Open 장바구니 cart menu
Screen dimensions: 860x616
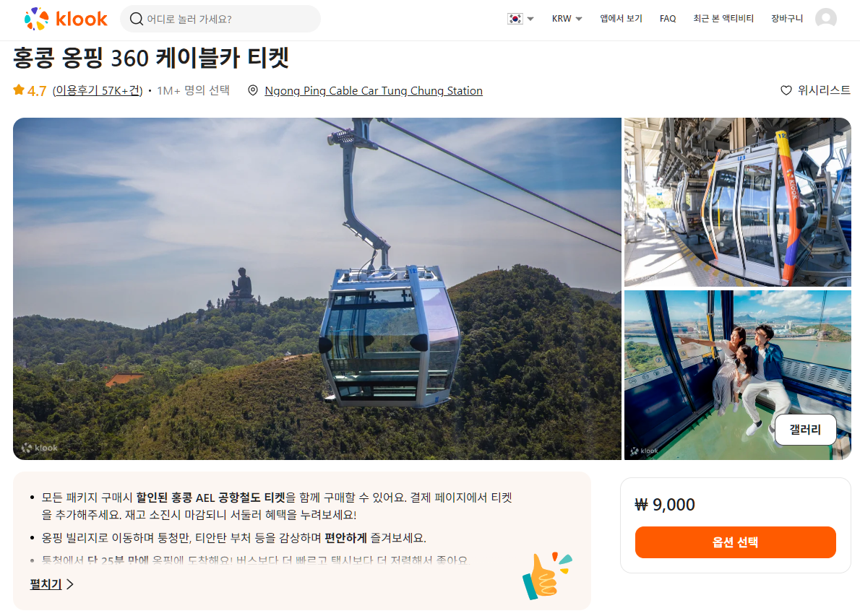[786, 19]
